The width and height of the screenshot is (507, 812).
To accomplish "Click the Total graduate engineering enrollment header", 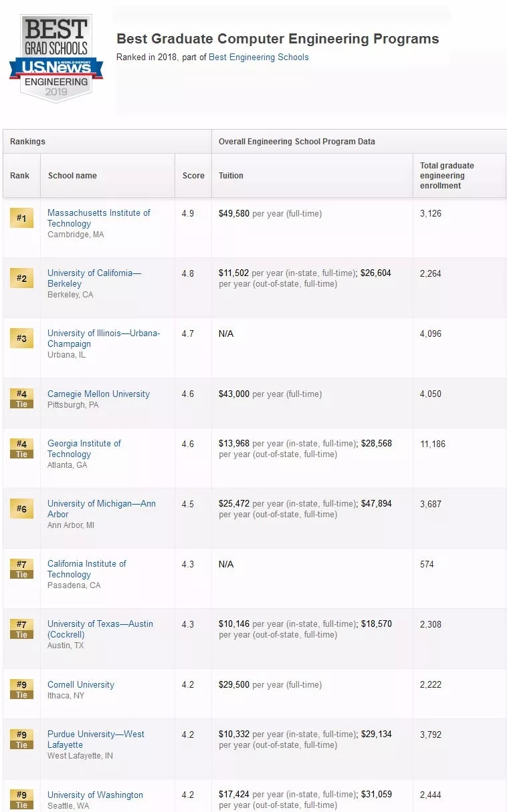I will click(447, 176).
